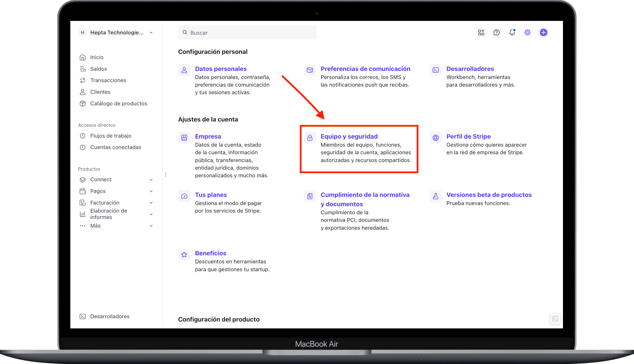This screenshot has height=364, width=634.
Task: Expand the Connect product menu
Action: [x=151, y=179]
